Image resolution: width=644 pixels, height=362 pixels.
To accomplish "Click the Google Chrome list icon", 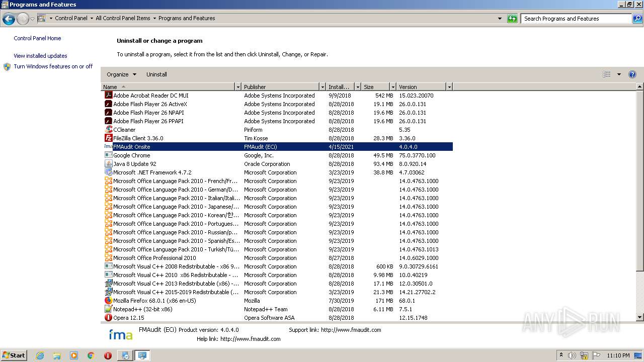I will pos(108,155).
